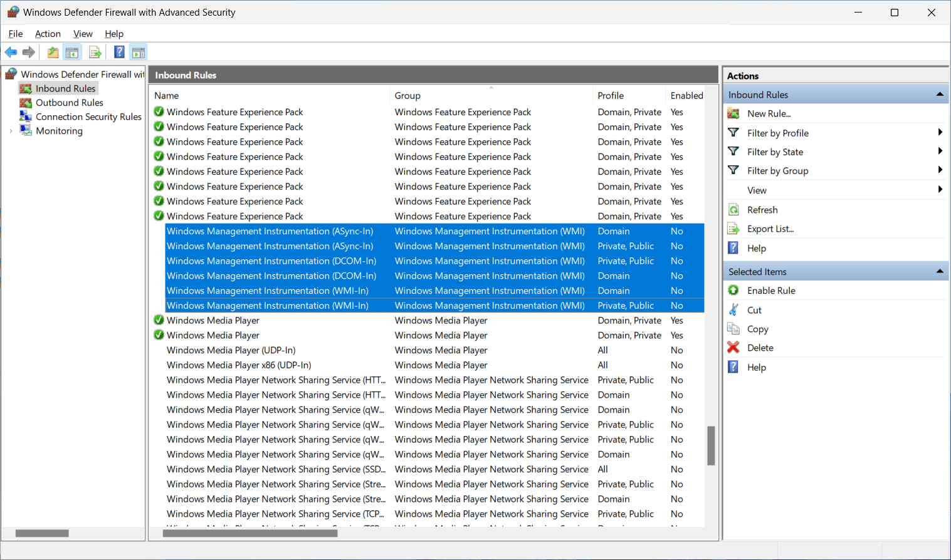Click the Up One Level folder icon

coord(53,53)
